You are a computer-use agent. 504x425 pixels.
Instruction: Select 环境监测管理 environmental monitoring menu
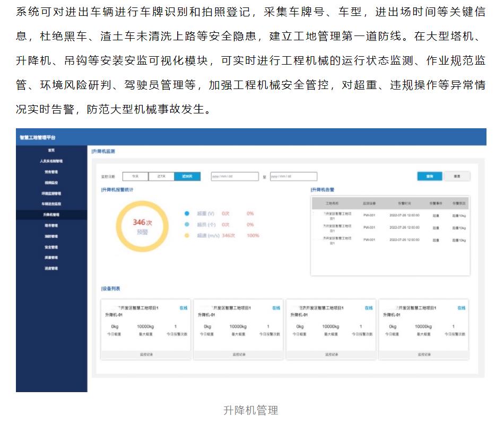click(50, 194)
